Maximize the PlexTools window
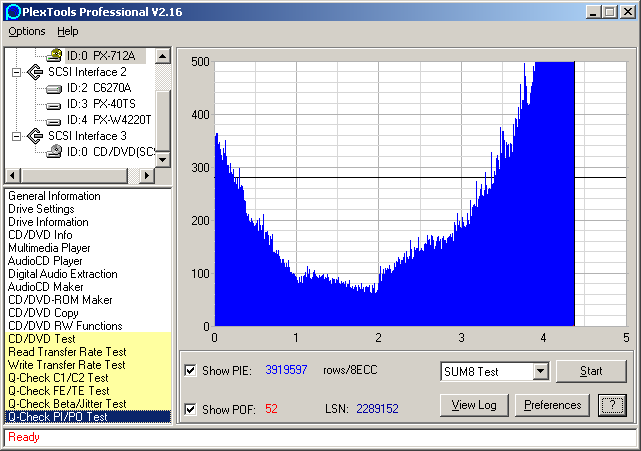The width and height of the screenshot is (641, 451). 609,12
